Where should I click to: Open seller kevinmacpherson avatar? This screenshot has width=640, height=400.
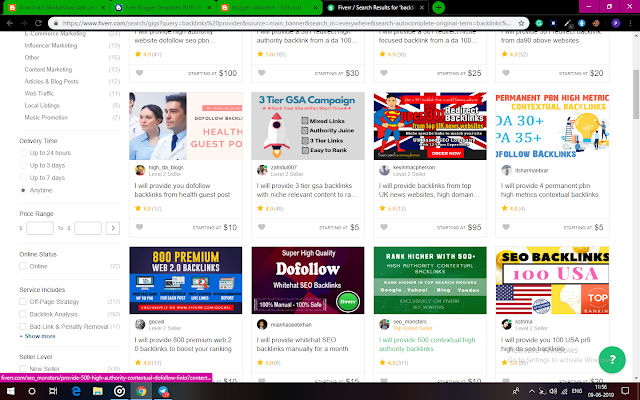384,170
